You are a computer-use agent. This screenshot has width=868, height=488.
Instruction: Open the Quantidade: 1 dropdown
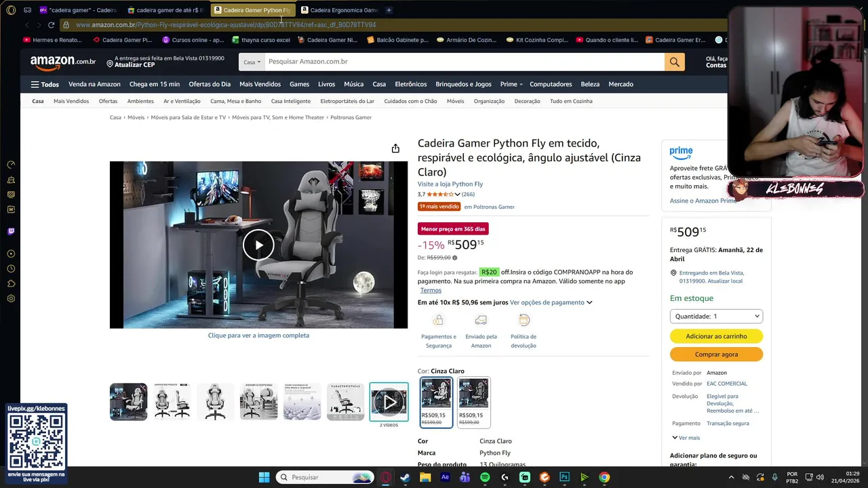click(716, 317)
